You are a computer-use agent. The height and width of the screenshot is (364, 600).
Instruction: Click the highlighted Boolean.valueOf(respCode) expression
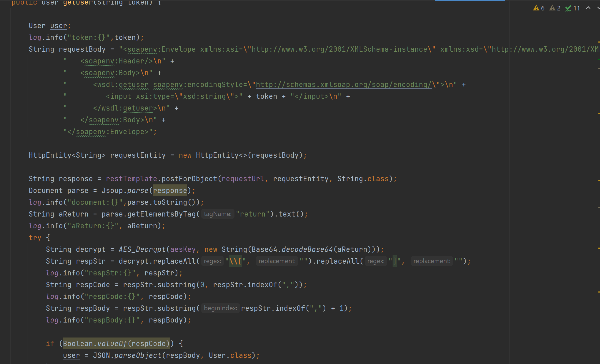pos(117,344)
